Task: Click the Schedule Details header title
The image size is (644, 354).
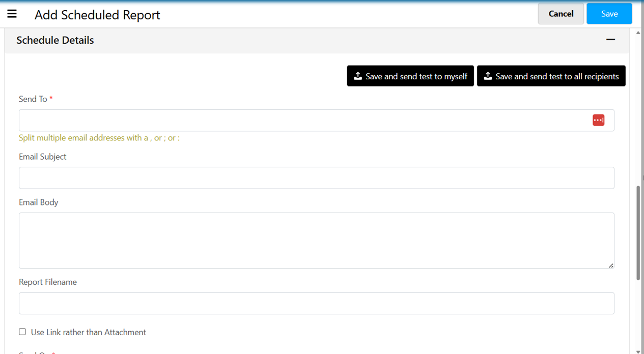Action: pos(55,40)
